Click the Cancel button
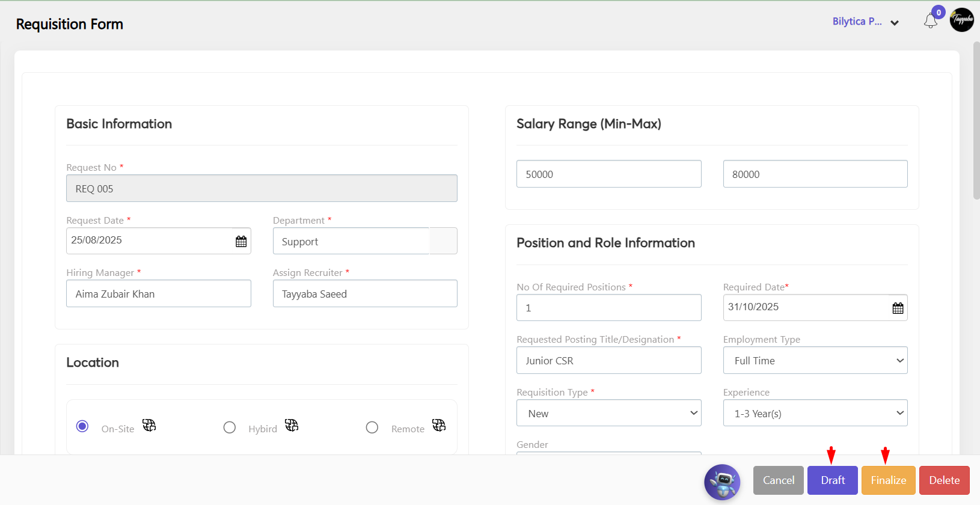The width and height of the screenshot is (980, 505). [779, 480]
